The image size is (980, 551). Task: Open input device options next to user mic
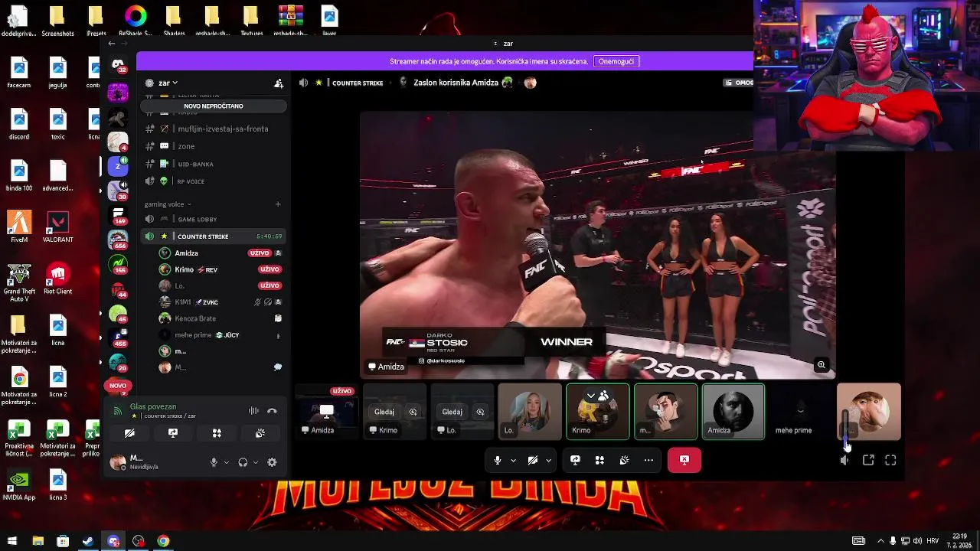tap(227, 462)
